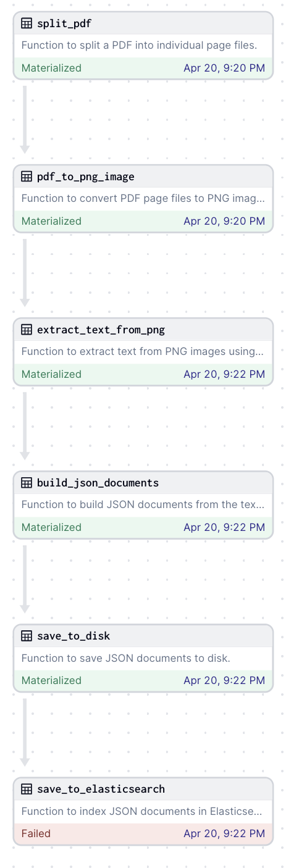This screenshot has height=868, width=299.
Task: Click the table icon beside extract_text_from_png
Action: (27, 330)
